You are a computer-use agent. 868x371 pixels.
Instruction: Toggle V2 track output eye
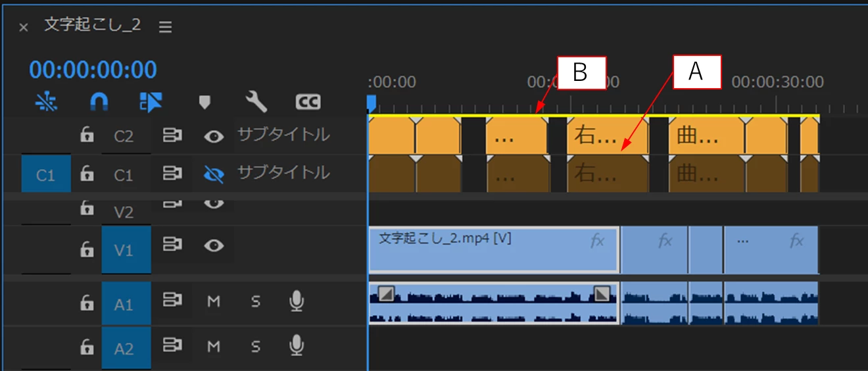click(x=213, y=203)
